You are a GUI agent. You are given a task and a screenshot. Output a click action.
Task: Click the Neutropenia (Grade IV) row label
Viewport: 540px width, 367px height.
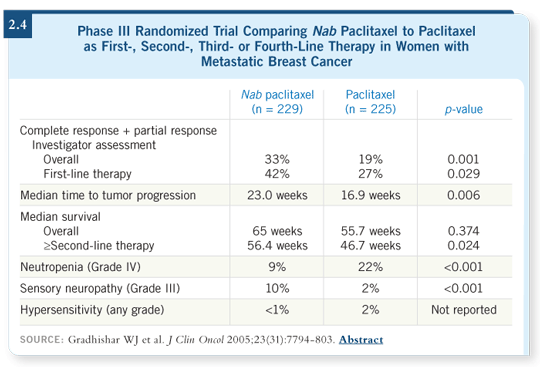point(80,267)
